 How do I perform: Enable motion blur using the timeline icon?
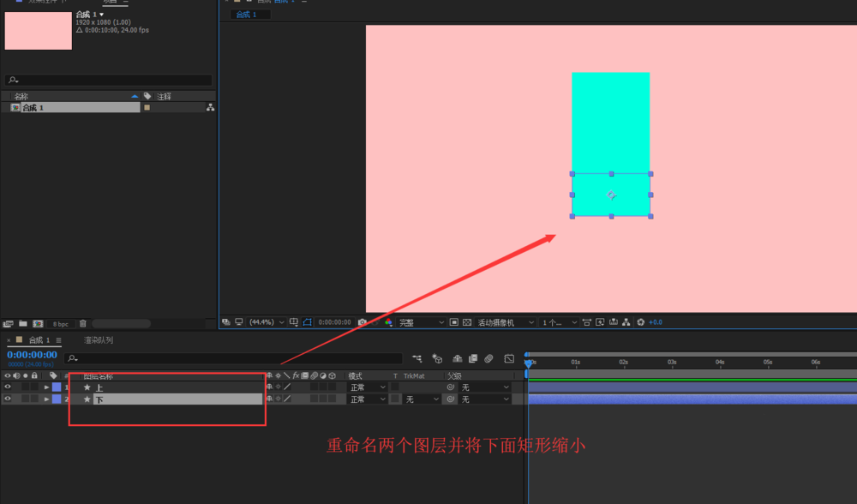point(489,358)
